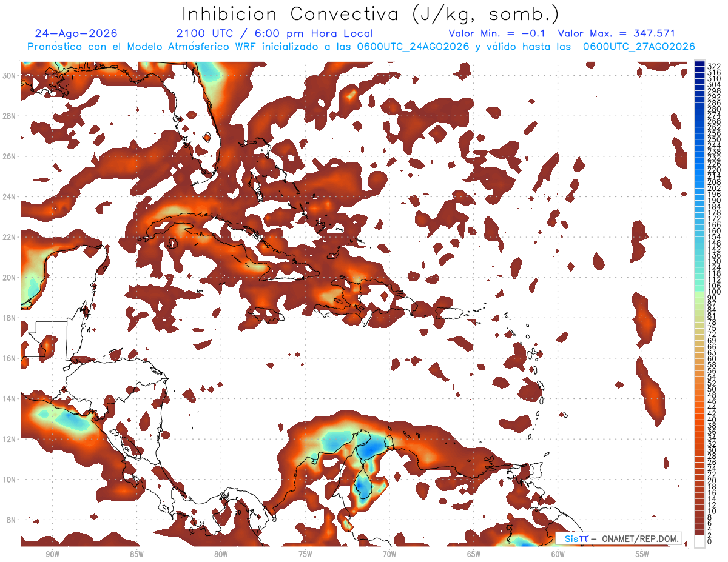Click the color scale value '20'

pyautogui.click(x=712, y=481)
